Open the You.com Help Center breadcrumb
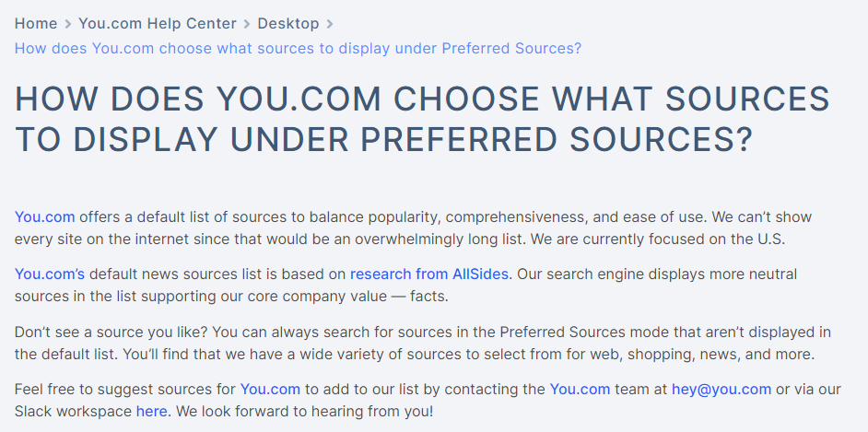The width and height of the screenshot is (868, 432). click(x=157, y=23)
